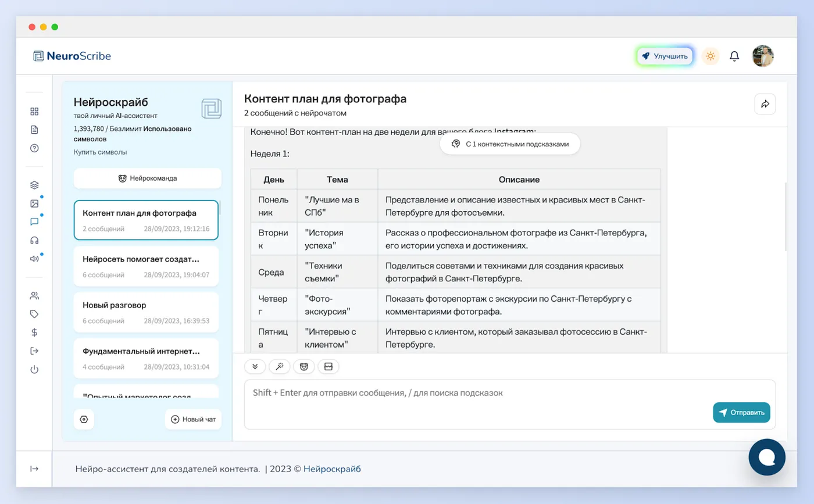Image resolution: width=814 pixels, height=504 pixels.
Task: Open the chat bubble icon in sidebar
Action: click(x=34, y=221)
